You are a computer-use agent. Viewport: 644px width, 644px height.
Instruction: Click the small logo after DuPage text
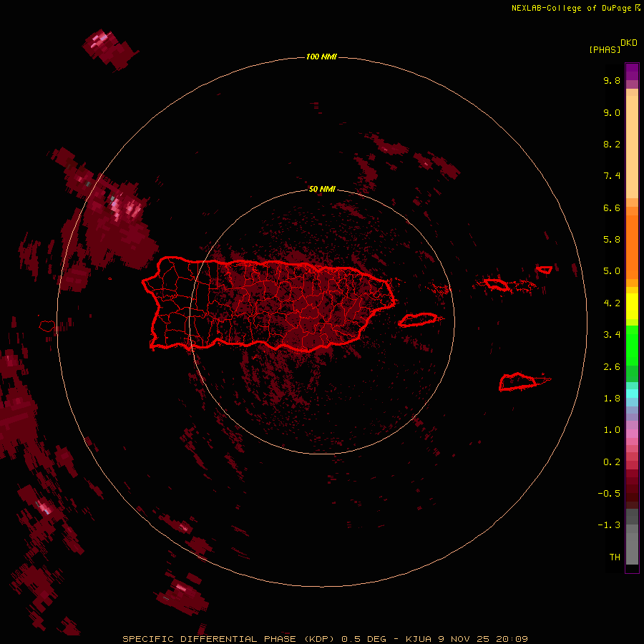[638, 7]
